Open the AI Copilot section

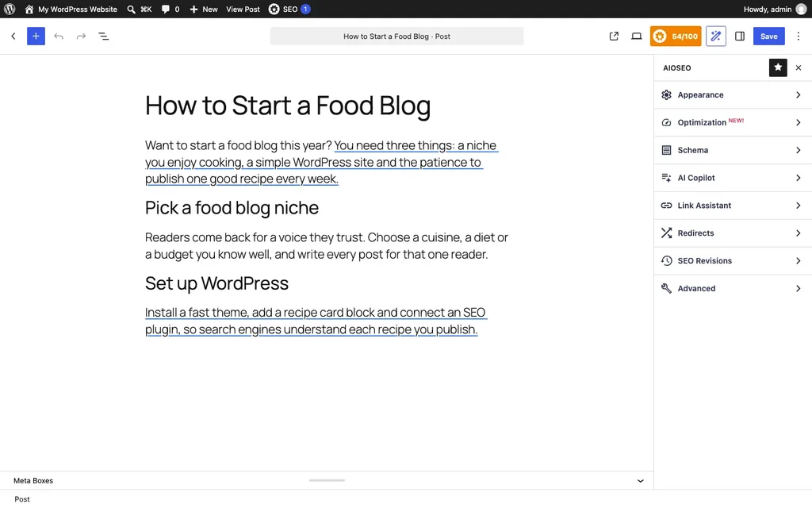point(733,178)
